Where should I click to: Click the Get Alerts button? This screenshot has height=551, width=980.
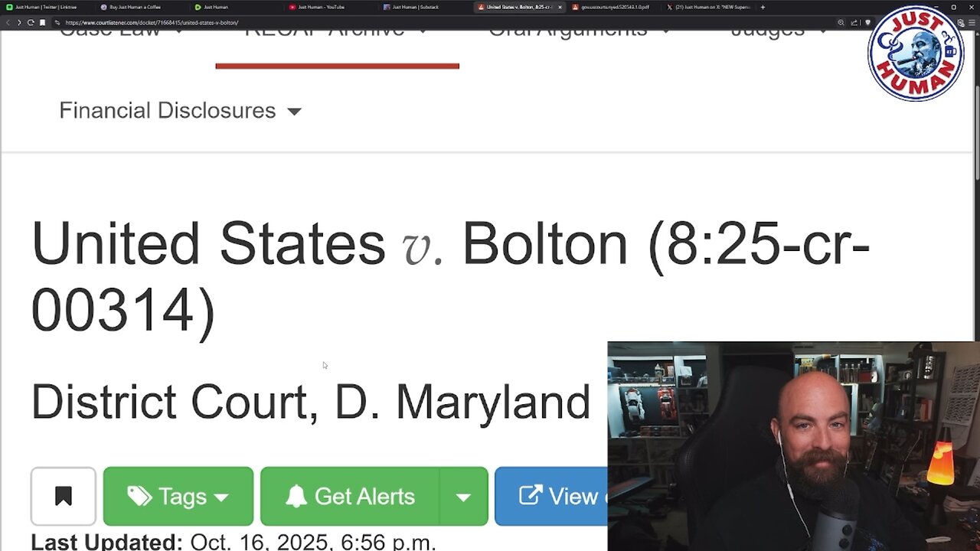[x=350, y=497]
